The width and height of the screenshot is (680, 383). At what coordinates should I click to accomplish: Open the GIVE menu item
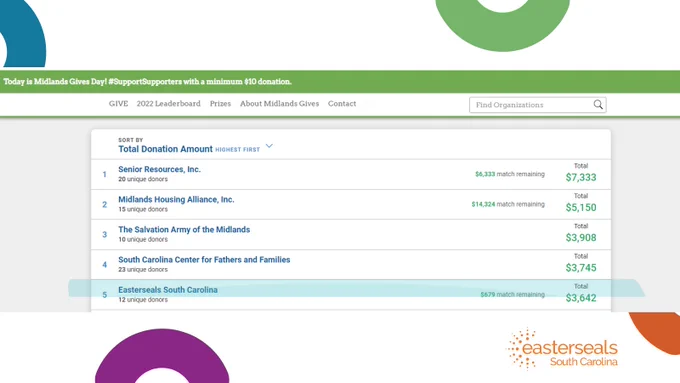(118, 104)
